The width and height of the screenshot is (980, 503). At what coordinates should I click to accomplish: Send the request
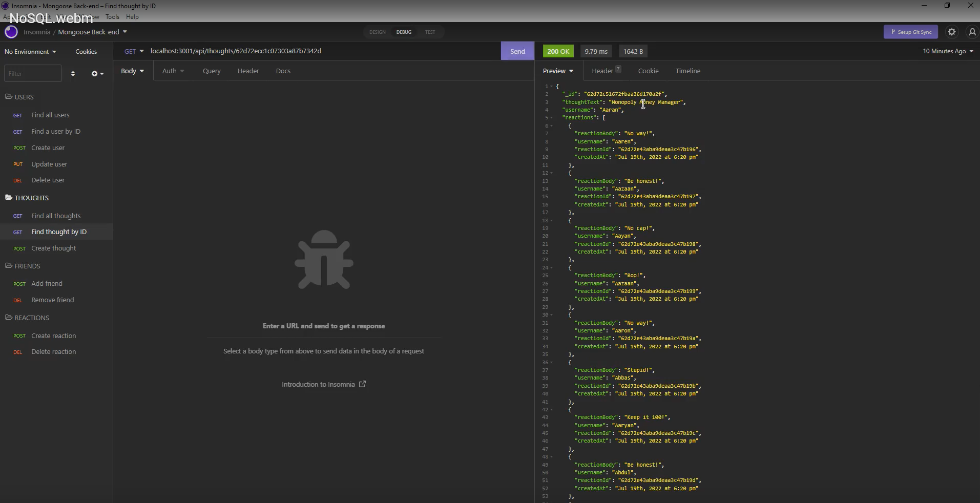coord(517,51)
